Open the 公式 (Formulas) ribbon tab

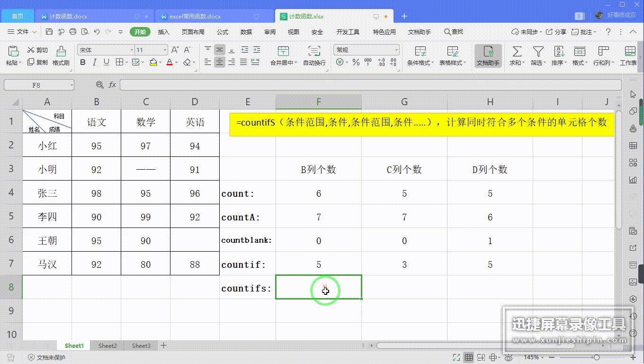click(x=223, y=32)
